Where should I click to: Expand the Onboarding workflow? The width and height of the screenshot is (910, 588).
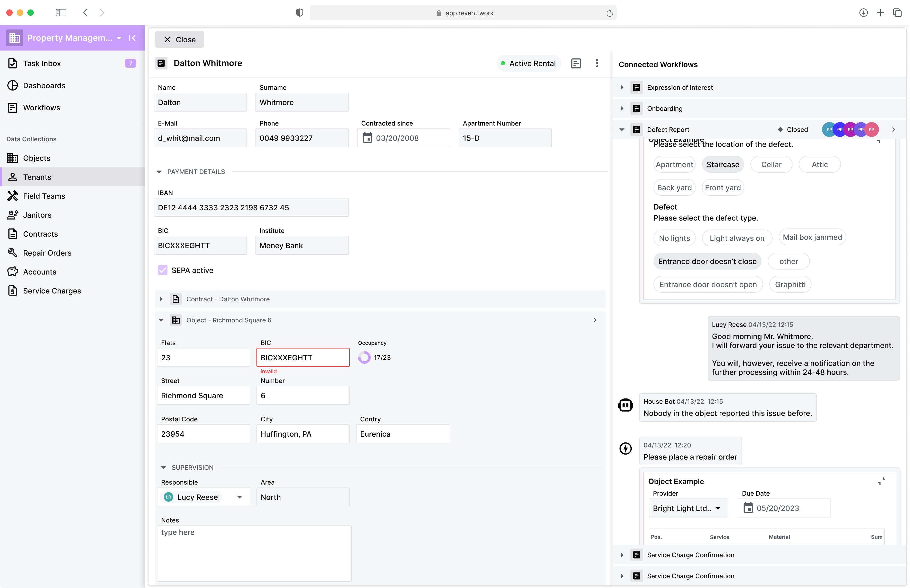click(x=622, y=108)
